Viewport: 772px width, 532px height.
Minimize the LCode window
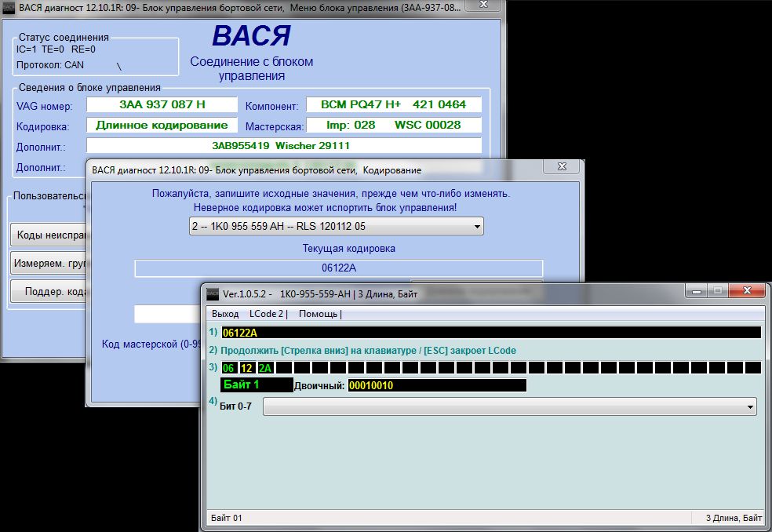click(x=696, y=290)
